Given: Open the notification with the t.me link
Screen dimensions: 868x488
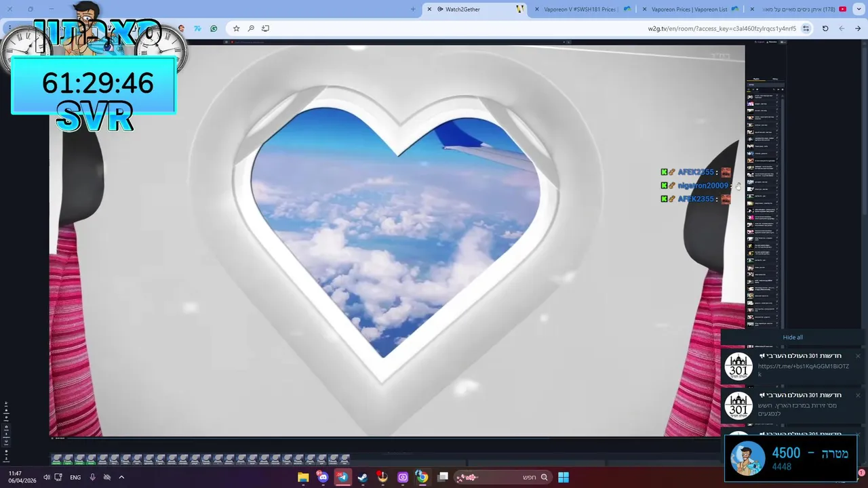Looking at the screenshot, I should 793,367.
